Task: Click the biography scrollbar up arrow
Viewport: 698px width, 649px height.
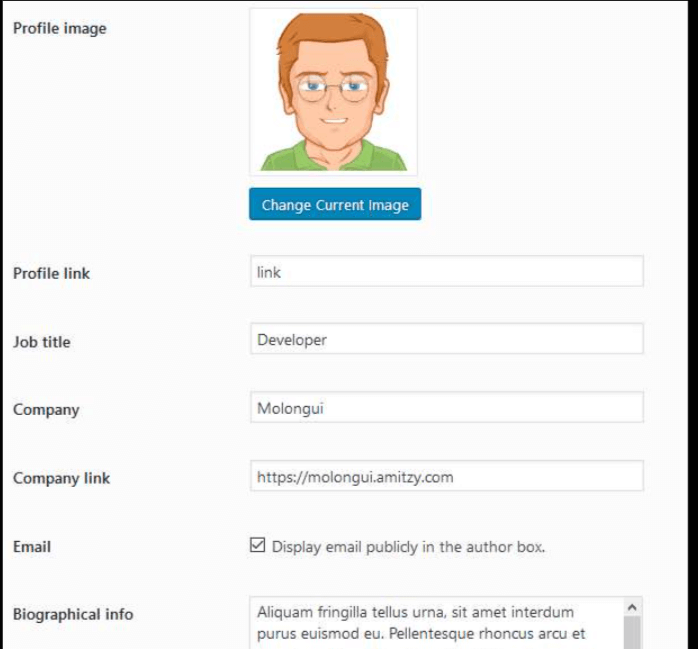Action: pos(632,607)
